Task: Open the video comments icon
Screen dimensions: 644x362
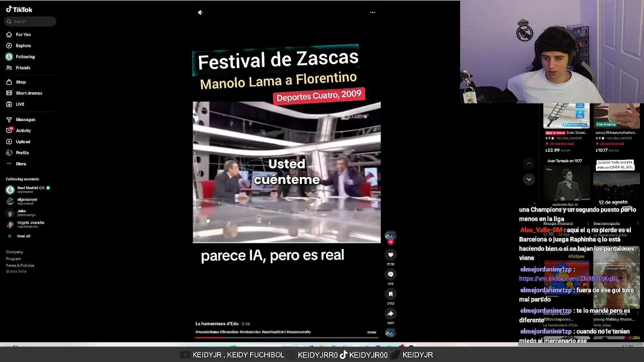Action: (x=390, y=275)
